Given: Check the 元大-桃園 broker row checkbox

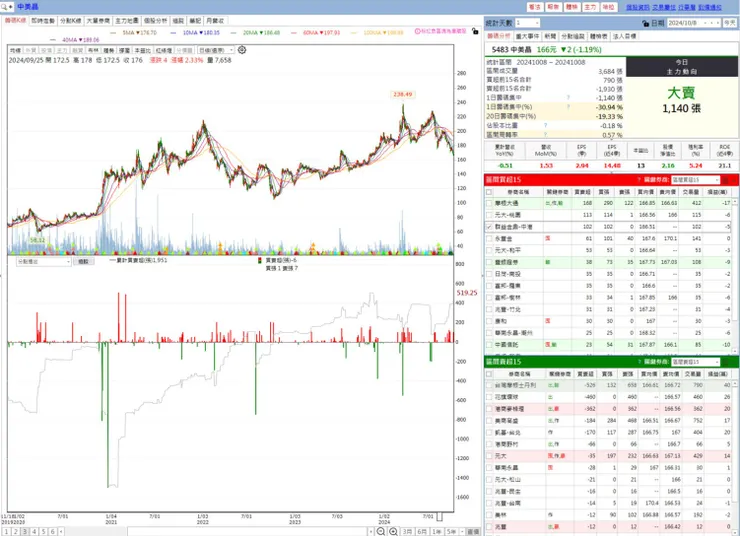Looking at the screenshot, I should (489, 215).
